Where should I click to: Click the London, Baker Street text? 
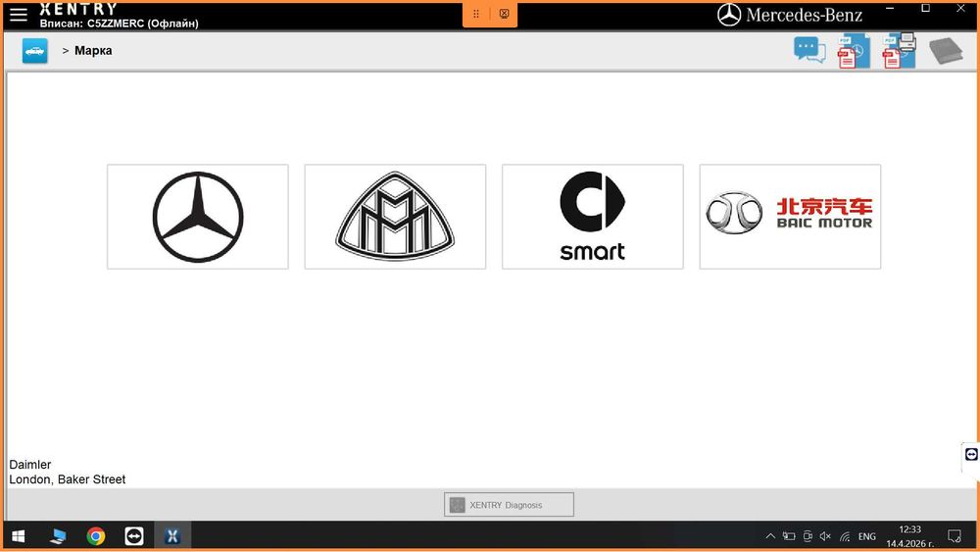click(x=68, y=479)
